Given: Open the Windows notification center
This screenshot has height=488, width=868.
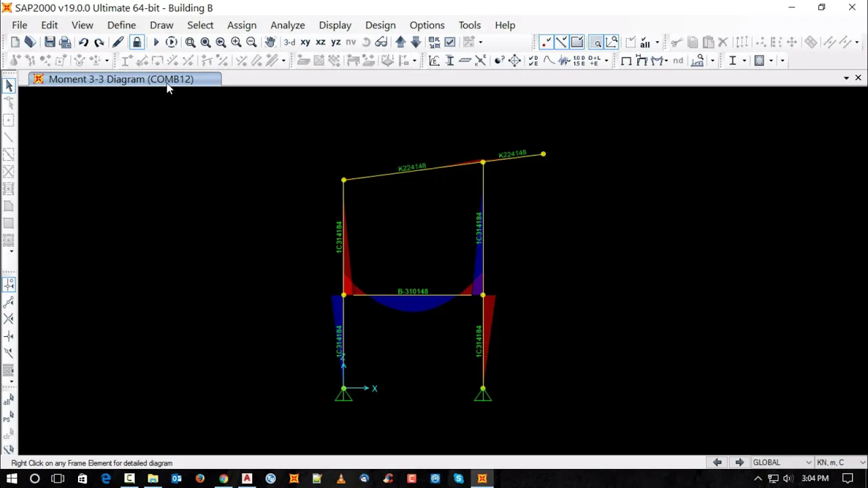Looking at the screenshot, I should click(x=848, y=479).
